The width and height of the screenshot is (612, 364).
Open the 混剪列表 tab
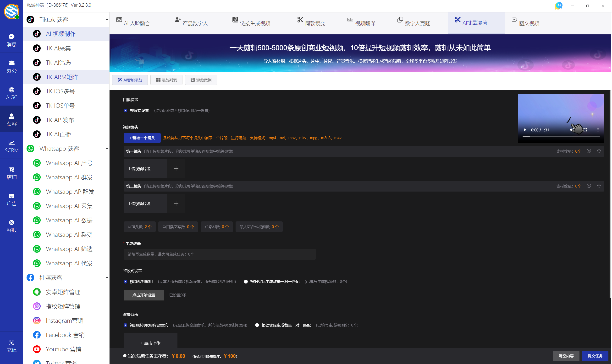166,80
